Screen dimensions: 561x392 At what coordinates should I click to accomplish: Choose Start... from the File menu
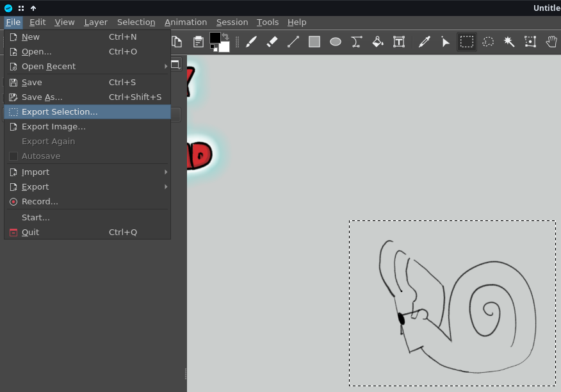click(87, 218)
